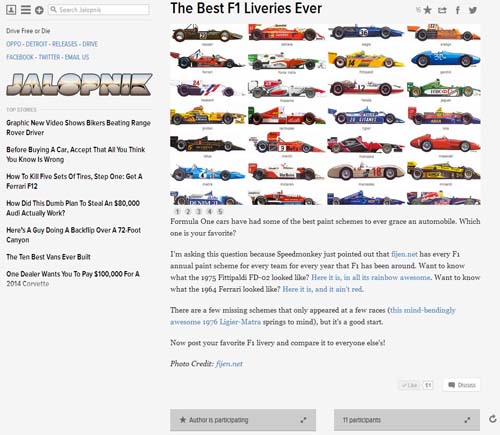The image size is (500, 435).
Task: Open 'Here it is, in all its rainbow awesome' link
Action: (x=371, y=277)
